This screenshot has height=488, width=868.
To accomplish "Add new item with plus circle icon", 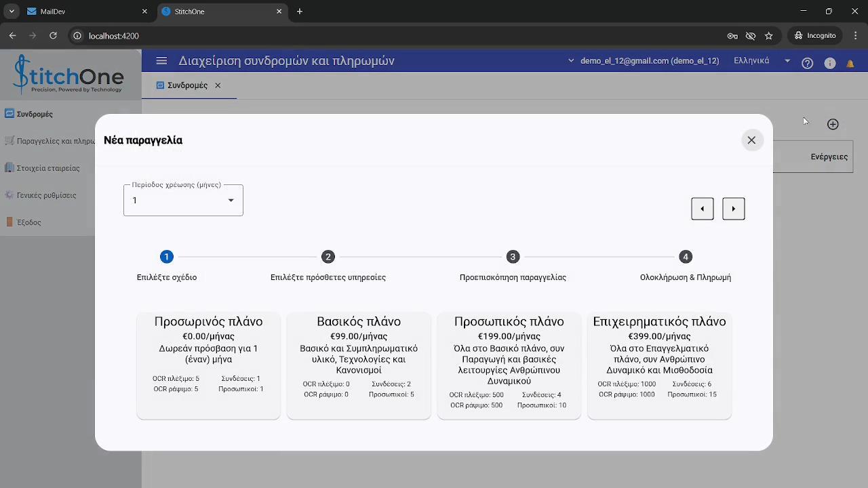I will [833, 124].
